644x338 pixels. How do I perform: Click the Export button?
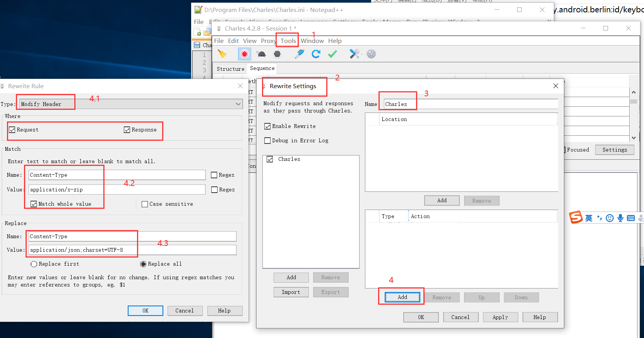(x=331, y=292)
